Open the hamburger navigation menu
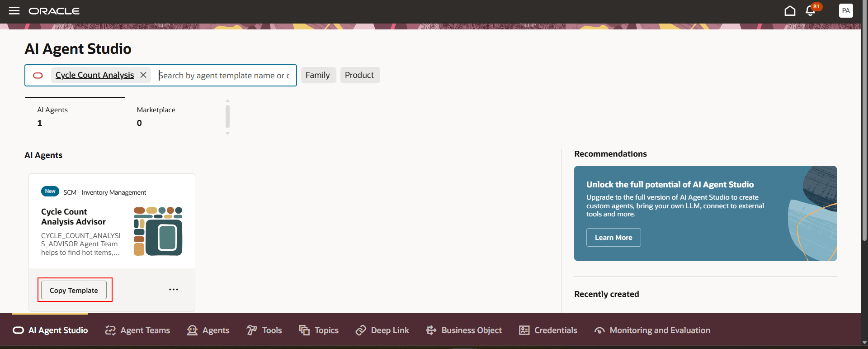Image resolution: width=868 pixels, height=349 pixels. 14,10
